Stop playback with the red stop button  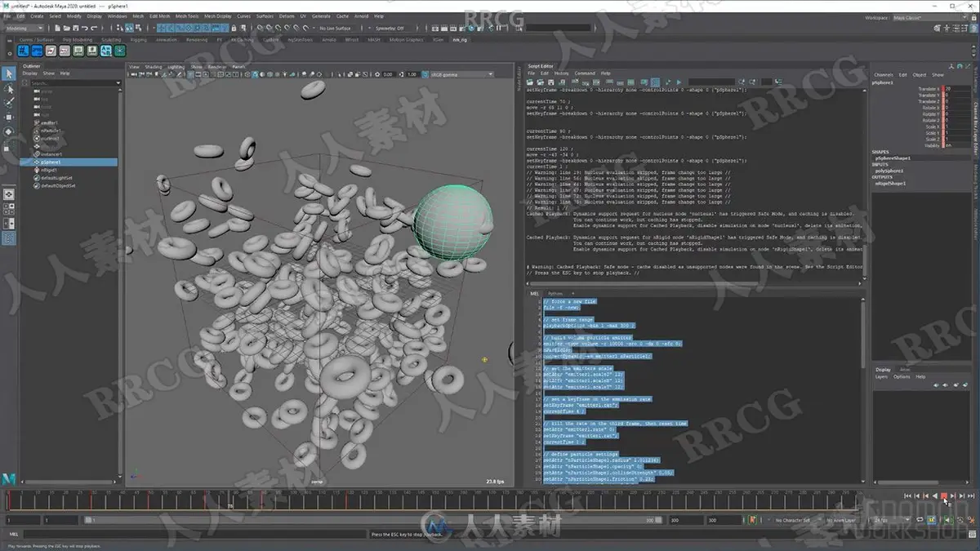tap(944, 495)
